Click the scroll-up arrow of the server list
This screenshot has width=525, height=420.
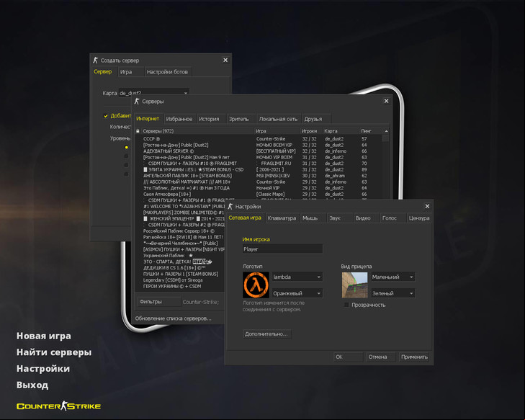coord(386,131)
